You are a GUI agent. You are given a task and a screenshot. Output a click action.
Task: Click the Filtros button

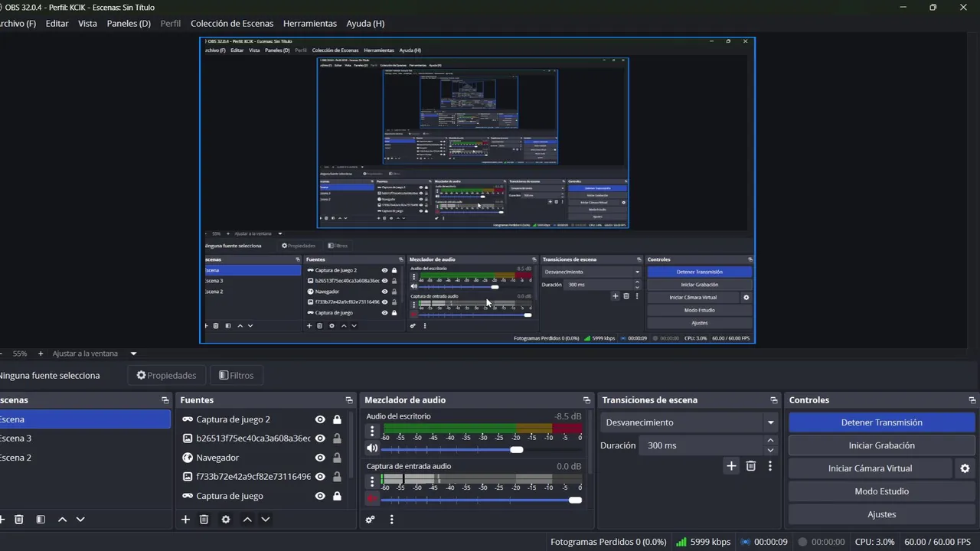click(x=236, y=375)
